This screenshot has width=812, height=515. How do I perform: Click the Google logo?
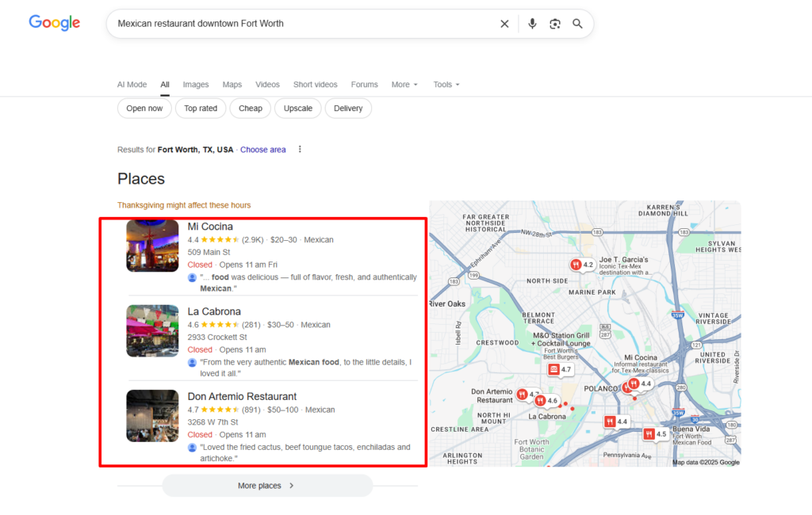pos(55,23)
